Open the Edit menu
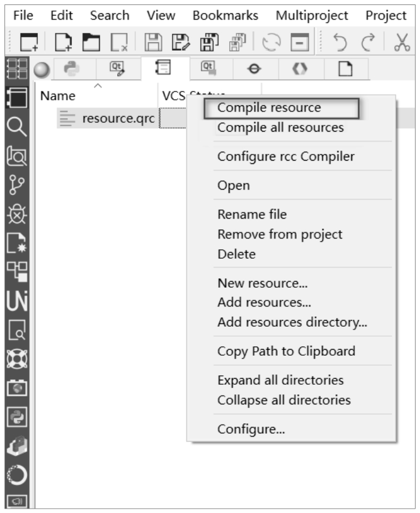 point(61,16)
